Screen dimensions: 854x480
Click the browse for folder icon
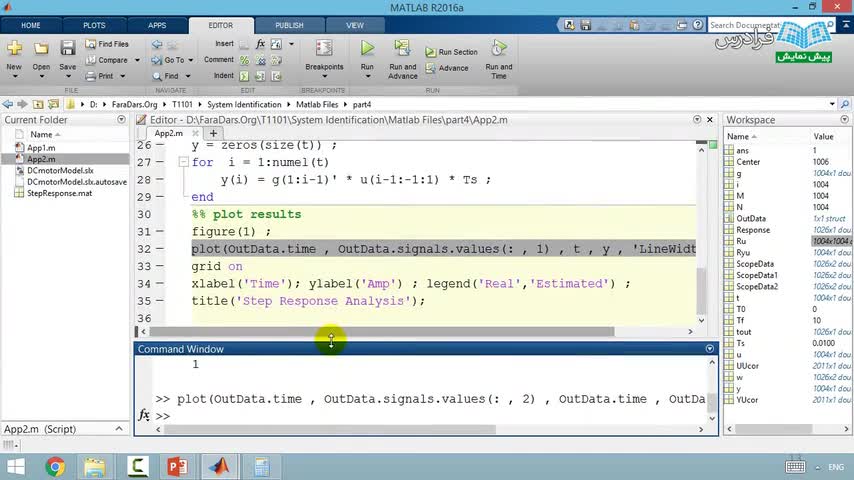53,104
